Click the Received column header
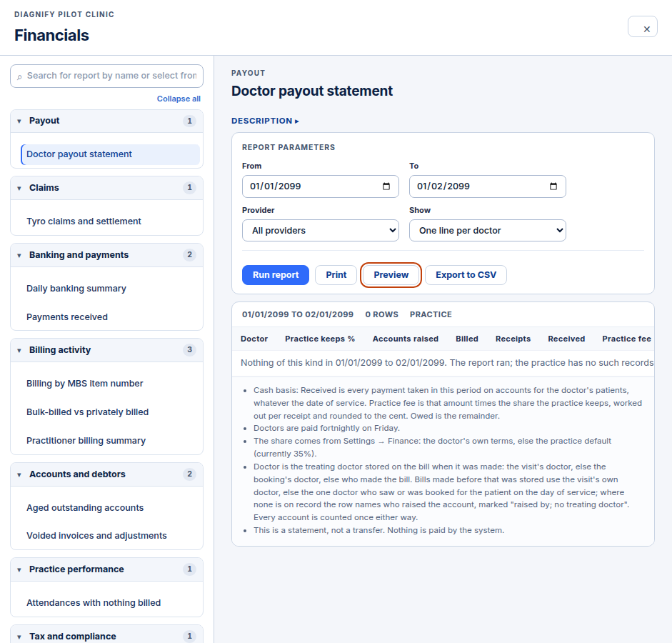The width and height of the screenshot is (672, 643). [566, 339]
